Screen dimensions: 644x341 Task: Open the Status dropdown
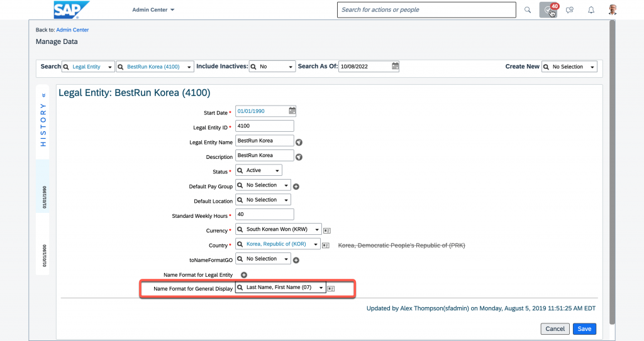tap(258, 170)
